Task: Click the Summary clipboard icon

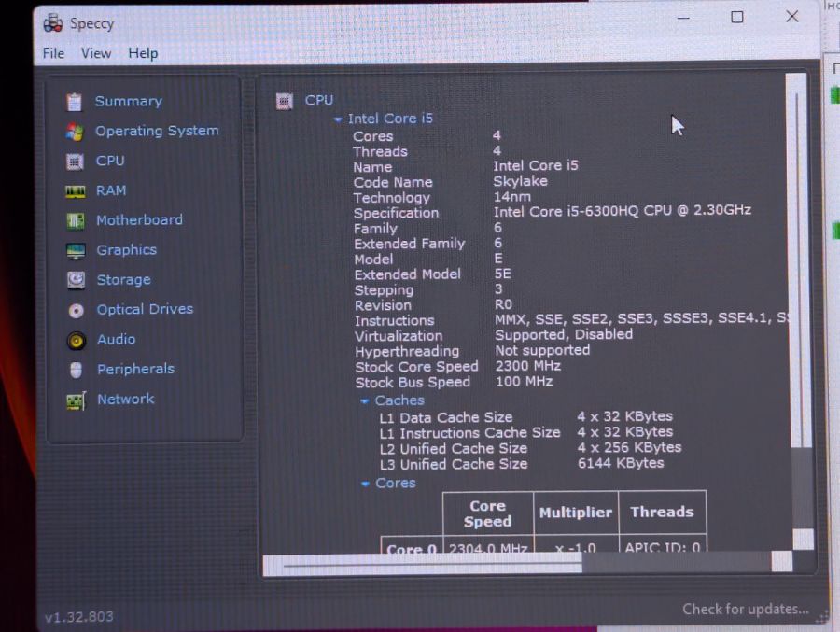Action: (75, 102)
